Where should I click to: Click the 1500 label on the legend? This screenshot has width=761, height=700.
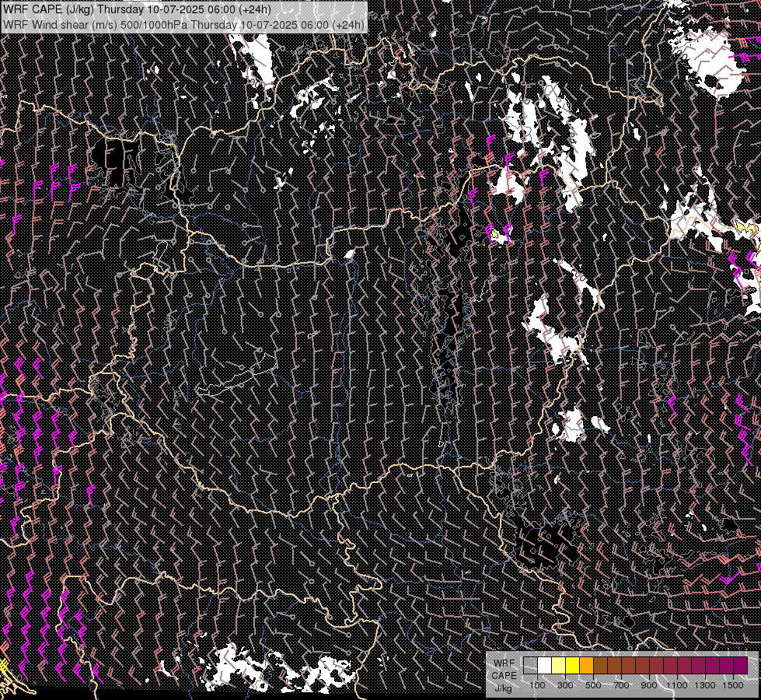pyautogui.click(x=733, y=685)
